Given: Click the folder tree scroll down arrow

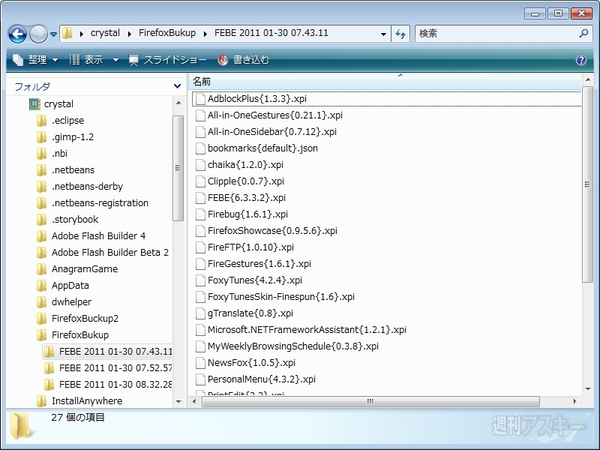Looking at the screenshot, I should click(178, 401).
